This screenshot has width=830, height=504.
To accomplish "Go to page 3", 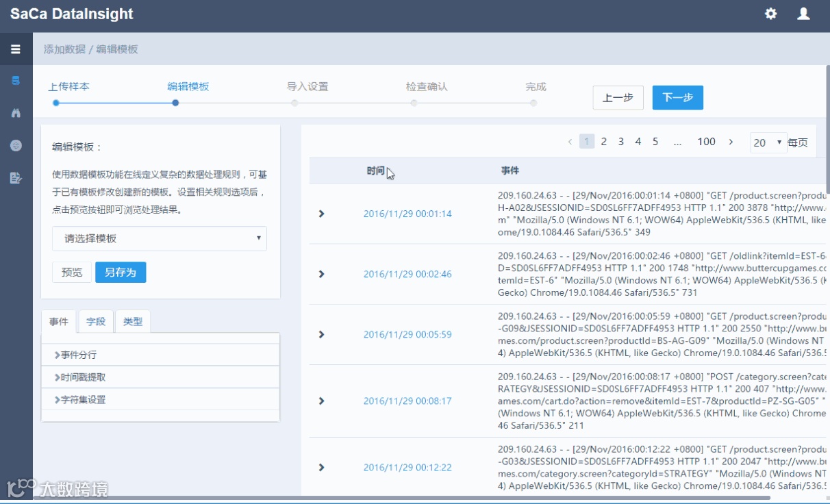I will tap(621, 142).
